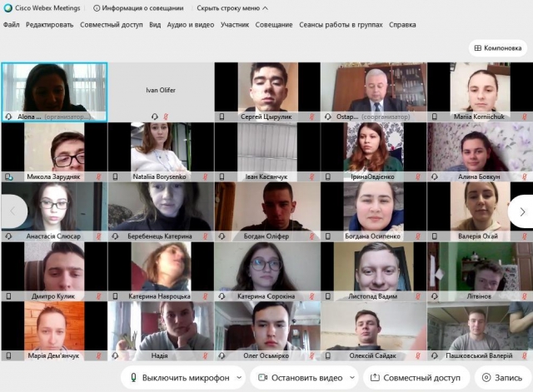Go to the previous page of participants
This screenshot has width=533, height=392.
13,211
